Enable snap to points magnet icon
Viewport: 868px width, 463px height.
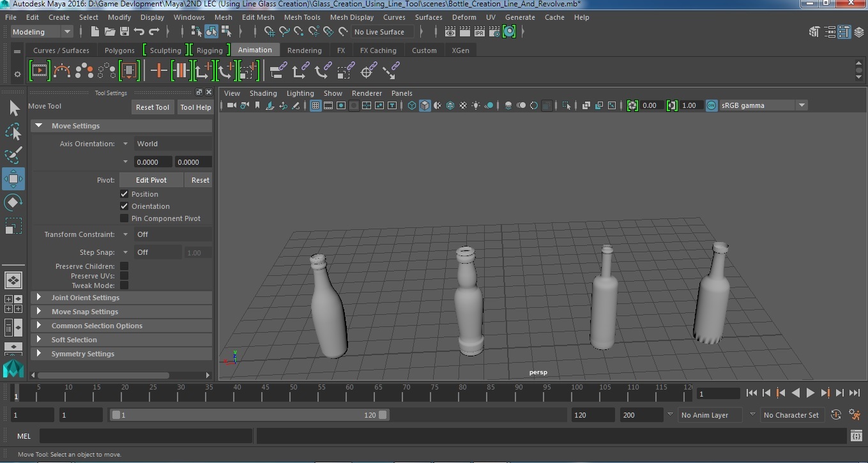[x=299, y=31]
